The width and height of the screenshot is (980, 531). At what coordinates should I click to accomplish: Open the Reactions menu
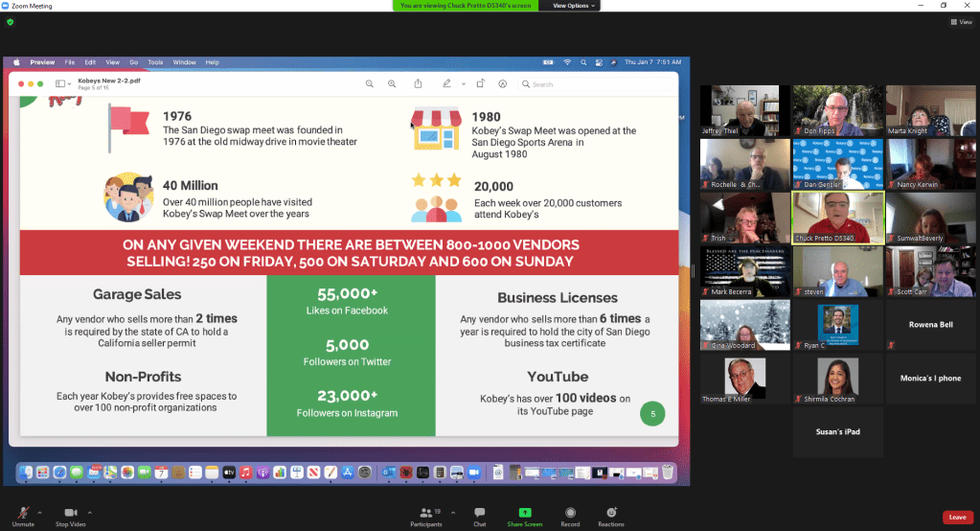[x=611, y=516]
